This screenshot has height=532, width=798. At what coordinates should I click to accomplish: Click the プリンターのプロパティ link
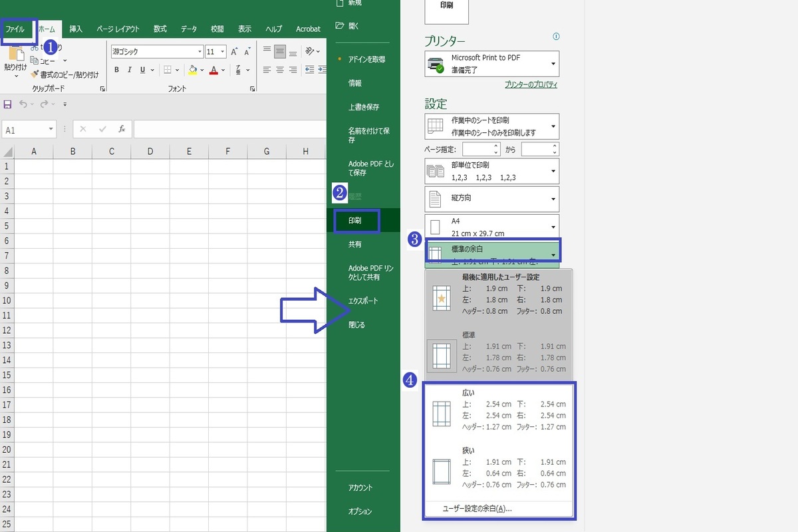click(x=531, y=84)
